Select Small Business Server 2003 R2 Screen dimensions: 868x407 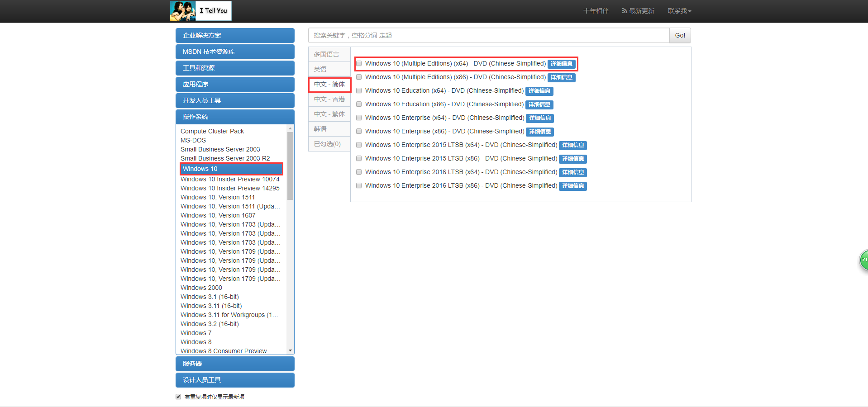click(225, 158)
